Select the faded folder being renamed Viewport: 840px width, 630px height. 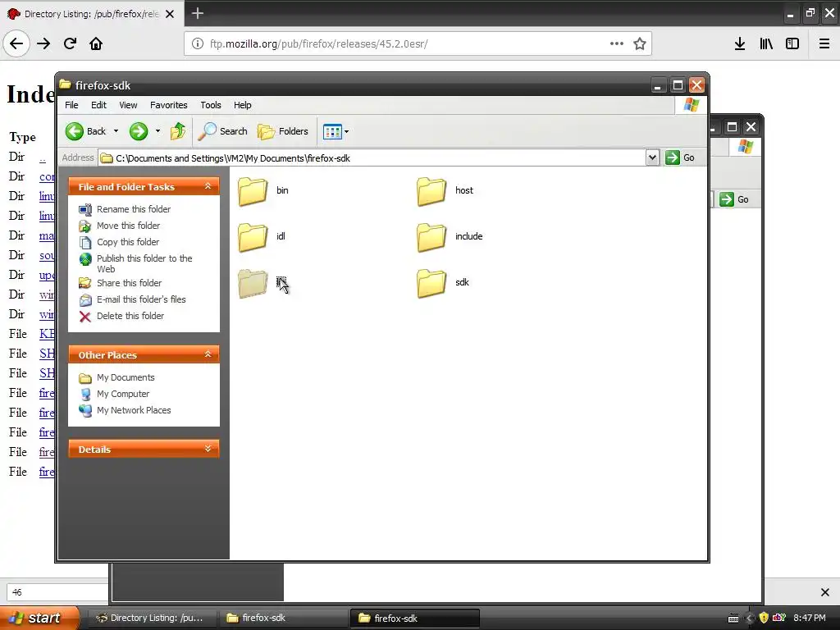[253, 283]
